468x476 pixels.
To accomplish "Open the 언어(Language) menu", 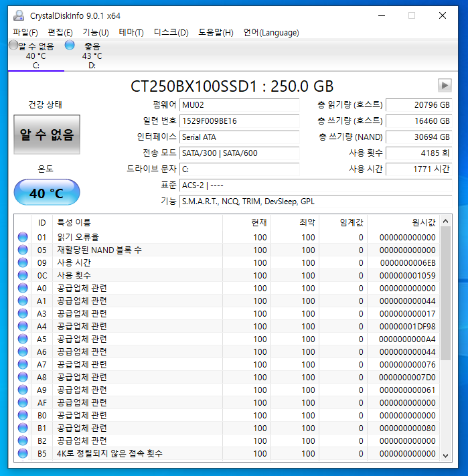I will point(271,33).
